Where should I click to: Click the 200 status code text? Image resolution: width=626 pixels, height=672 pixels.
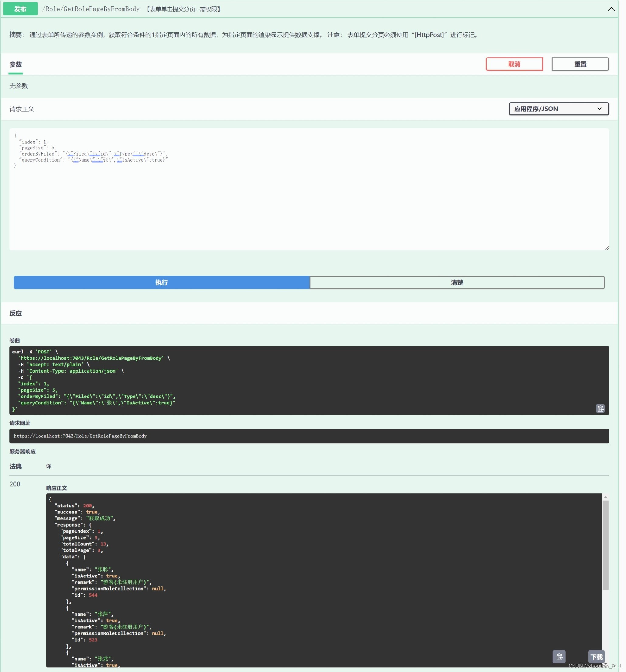pyautogui.click(x=15, y=484)
